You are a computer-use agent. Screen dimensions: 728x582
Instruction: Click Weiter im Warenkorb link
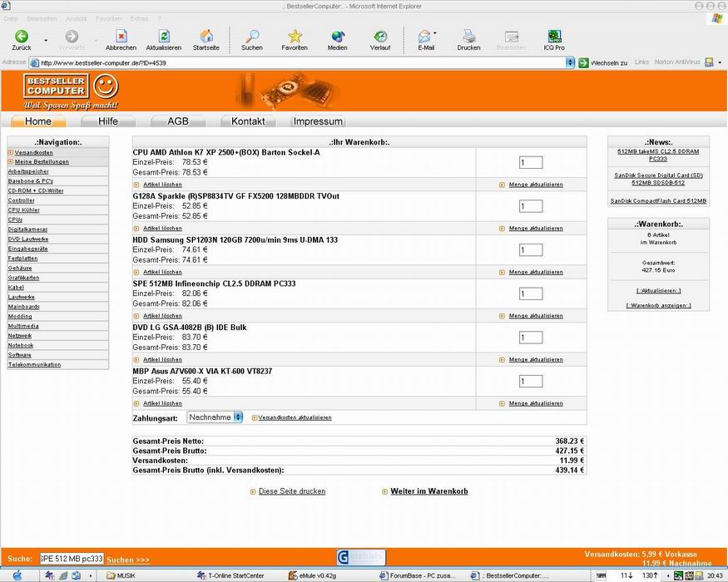429,491
